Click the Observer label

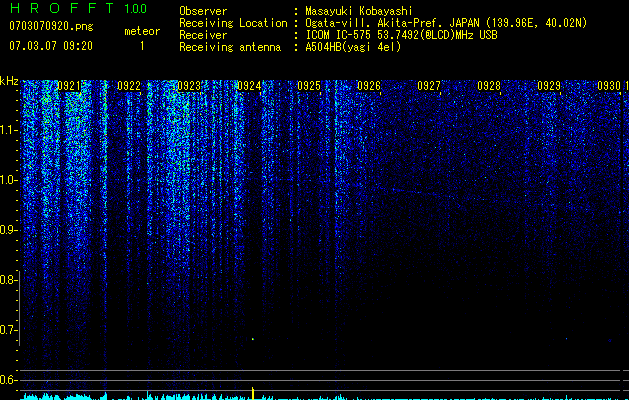(203, 11)
